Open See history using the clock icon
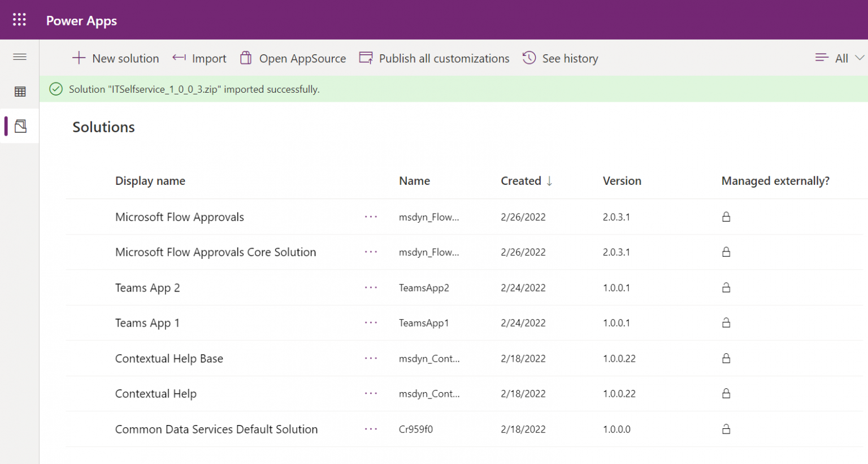The image size is (868, 464). pos(529,58)
